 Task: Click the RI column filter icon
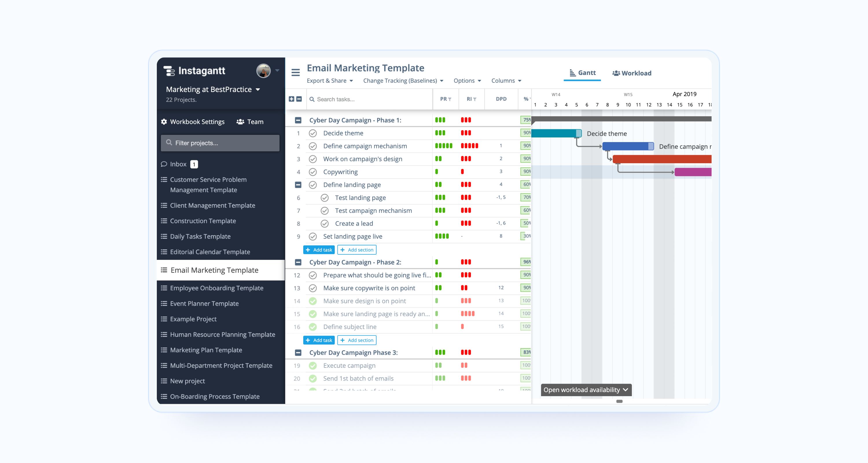(475, 99)
